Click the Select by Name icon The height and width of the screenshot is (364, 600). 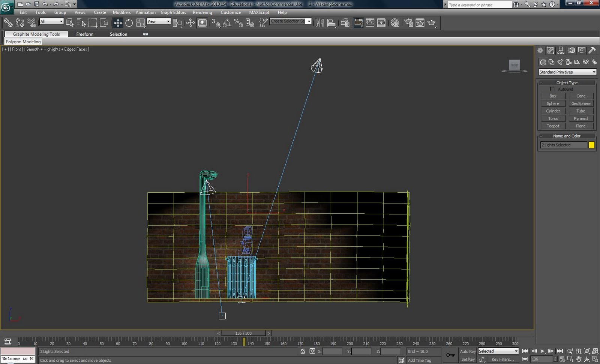[81, 22]
